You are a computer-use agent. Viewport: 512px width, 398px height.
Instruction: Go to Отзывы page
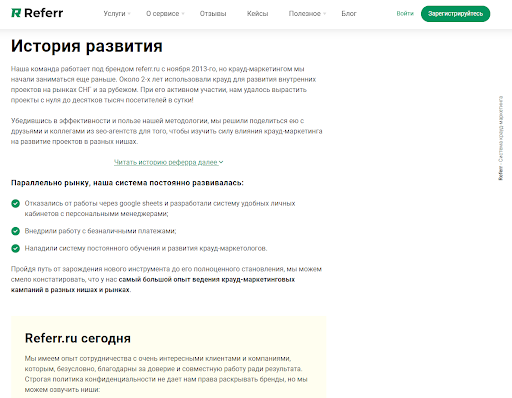213,14
